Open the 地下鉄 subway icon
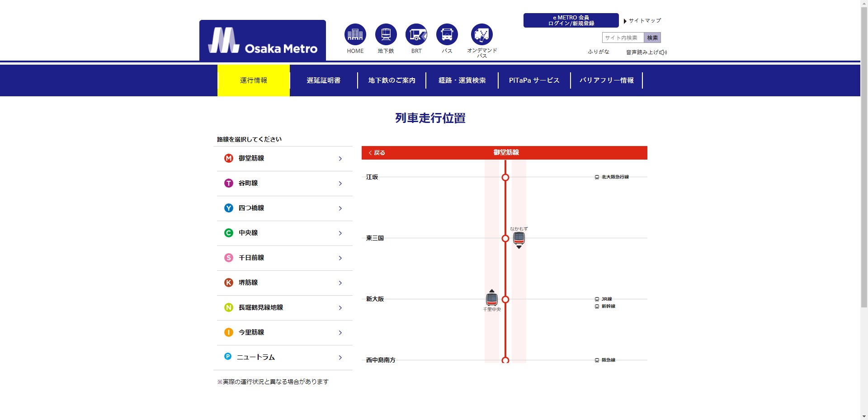The height and width of the screenshot is (420, 868). (x=386, y=34)
